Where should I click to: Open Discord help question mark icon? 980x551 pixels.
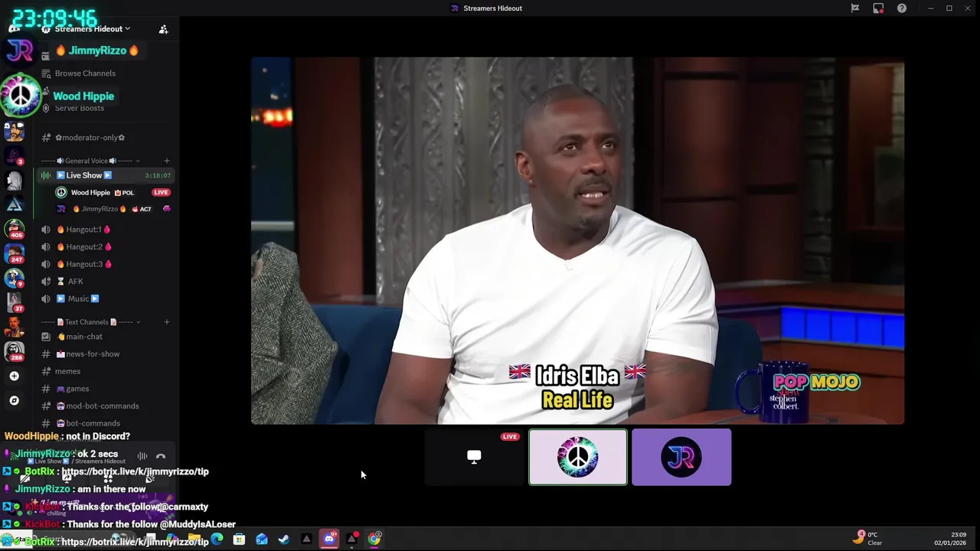(902, 8)
